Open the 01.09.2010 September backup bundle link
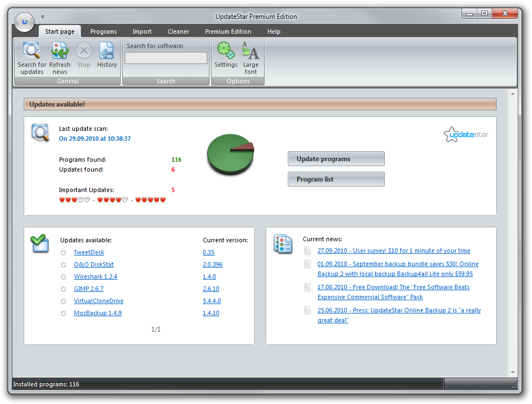 [x=398, y=269]
